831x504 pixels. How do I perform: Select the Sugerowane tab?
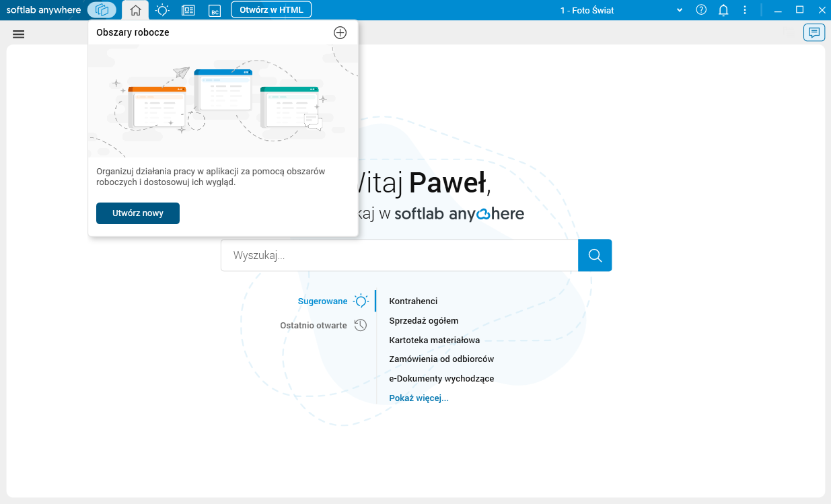(322, 301)
